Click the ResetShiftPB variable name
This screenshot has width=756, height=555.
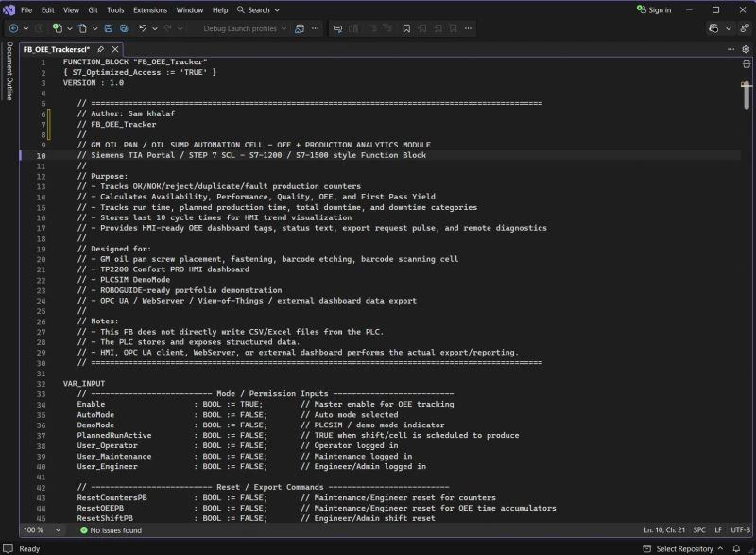(105, 518)
